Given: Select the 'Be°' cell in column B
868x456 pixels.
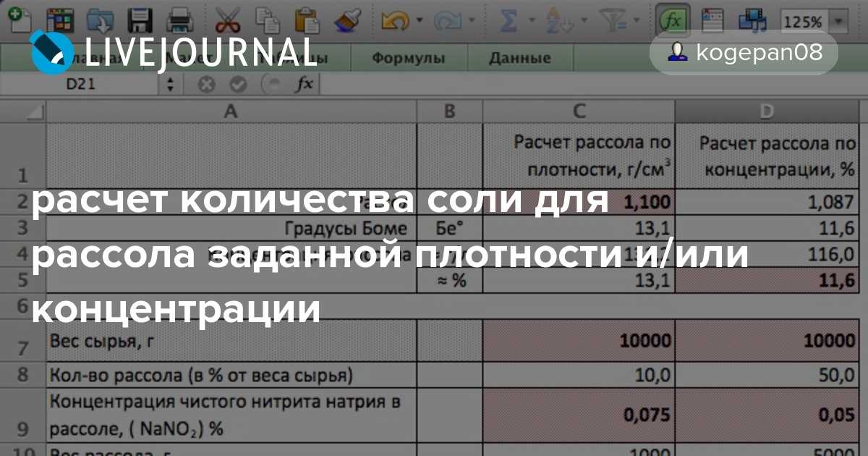Looking at the screenshot, I should click(450, 229).
